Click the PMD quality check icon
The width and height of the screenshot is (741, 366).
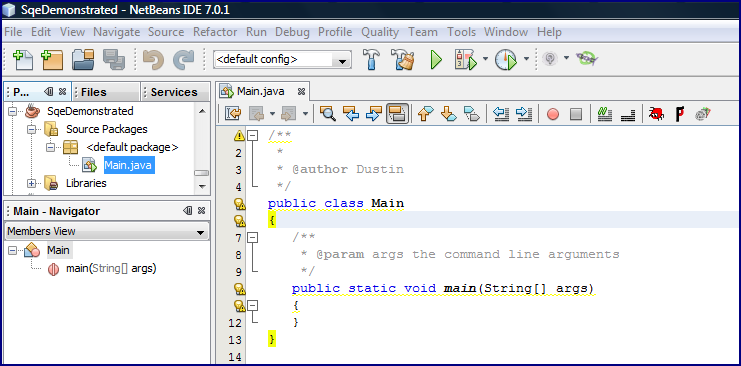(680, 114)
